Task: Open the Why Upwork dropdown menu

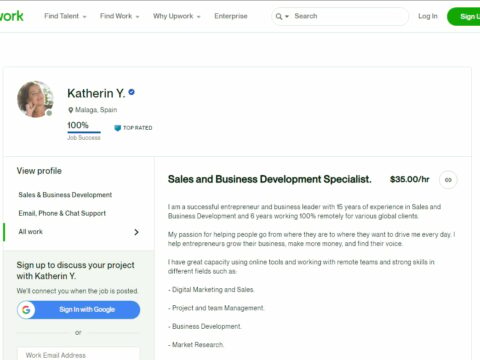Action: (x=177, y=16)
